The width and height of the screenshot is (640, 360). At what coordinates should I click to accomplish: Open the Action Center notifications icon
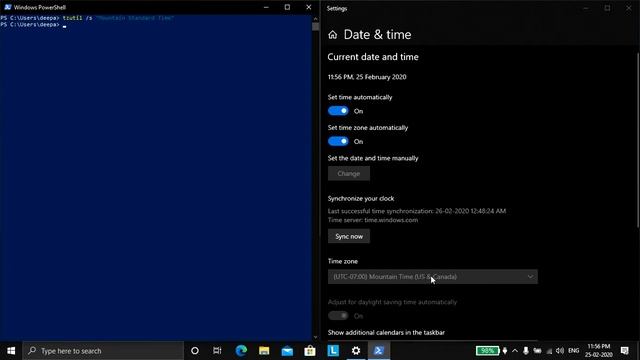625,351
